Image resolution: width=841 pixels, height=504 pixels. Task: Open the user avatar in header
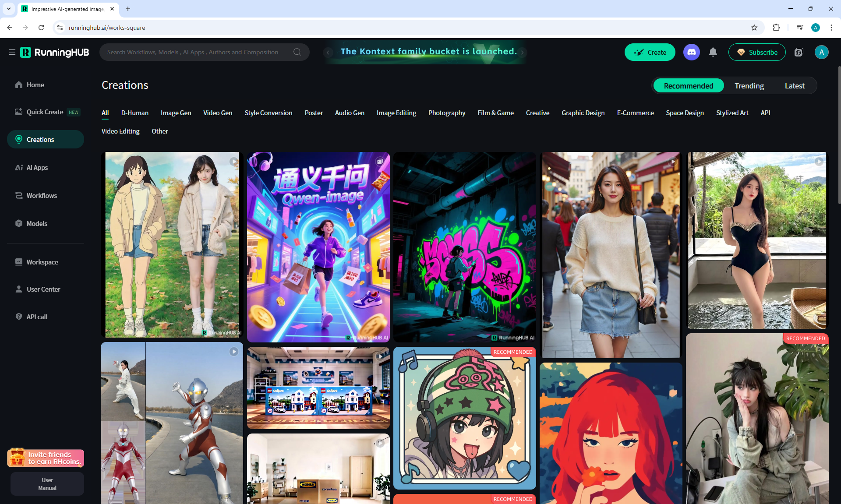[x=821, y=52]
